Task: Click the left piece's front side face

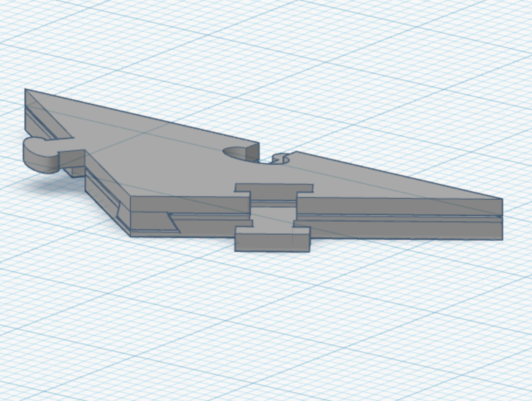Action: (x=191, y=216)
